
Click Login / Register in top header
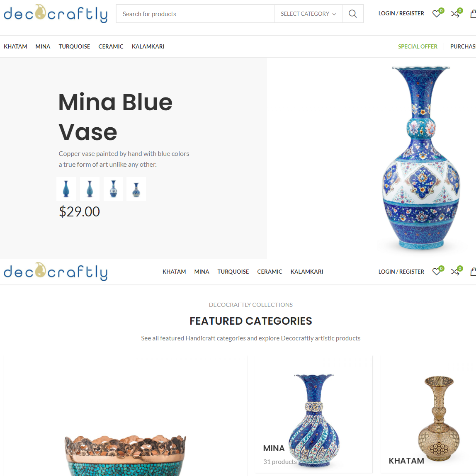pos(401,13)
